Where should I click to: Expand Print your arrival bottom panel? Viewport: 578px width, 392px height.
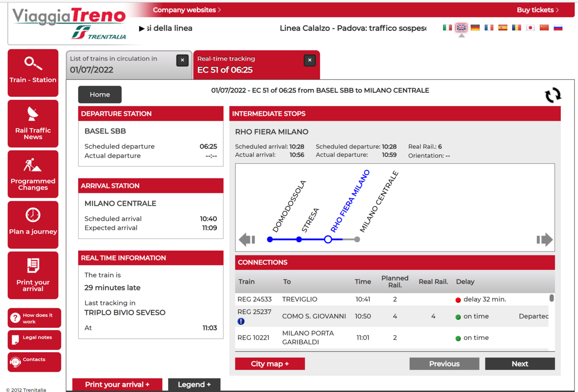[x=117, y=385]
